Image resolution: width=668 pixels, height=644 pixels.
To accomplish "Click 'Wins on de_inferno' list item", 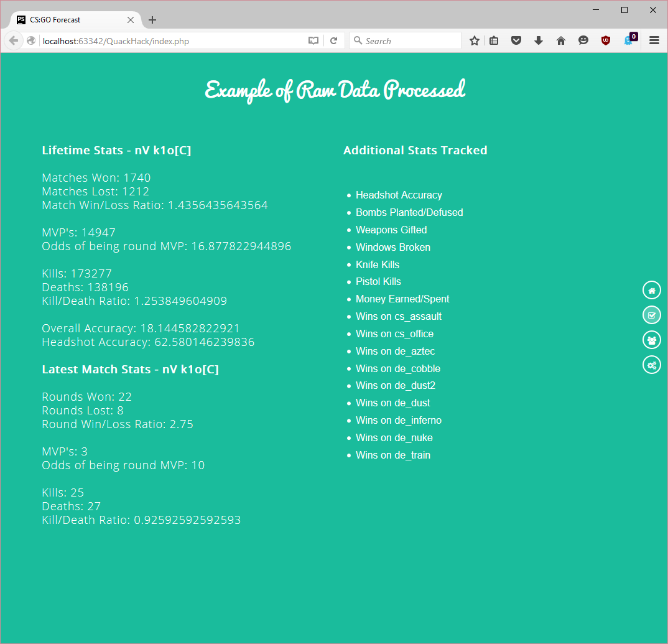I will (398, 421).
